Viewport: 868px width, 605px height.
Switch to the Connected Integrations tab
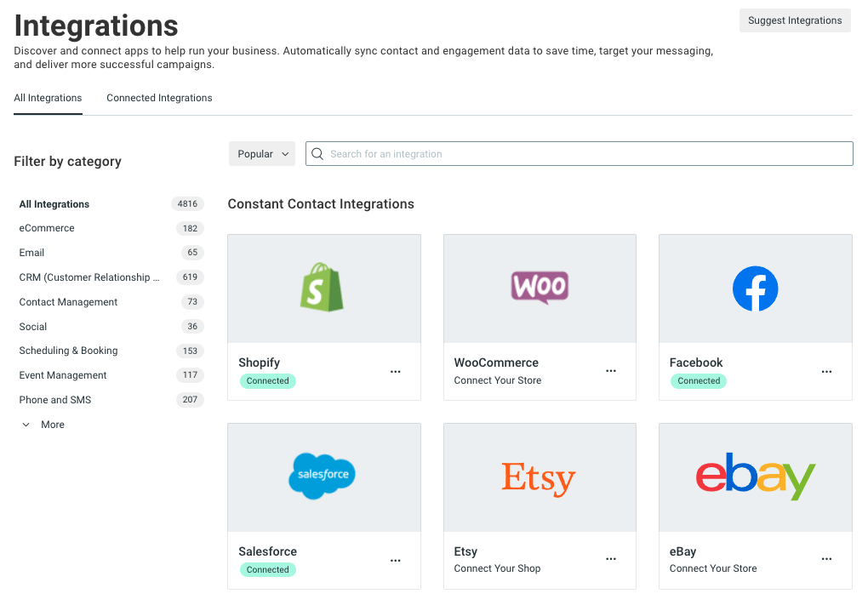click(159, 97)
